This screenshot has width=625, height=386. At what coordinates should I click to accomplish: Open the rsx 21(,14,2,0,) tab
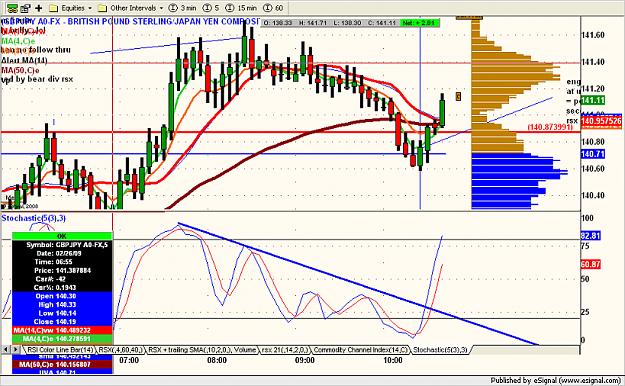[x=285, y=350]
